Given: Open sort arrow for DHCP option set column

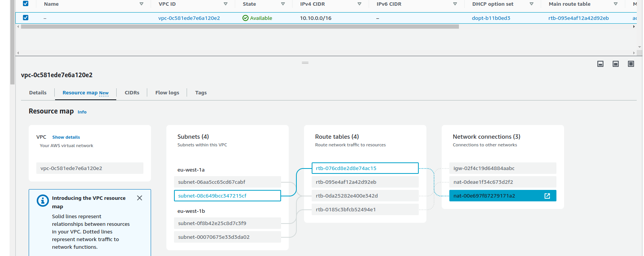Looking at the screenshot, I should tap(532, 4).
